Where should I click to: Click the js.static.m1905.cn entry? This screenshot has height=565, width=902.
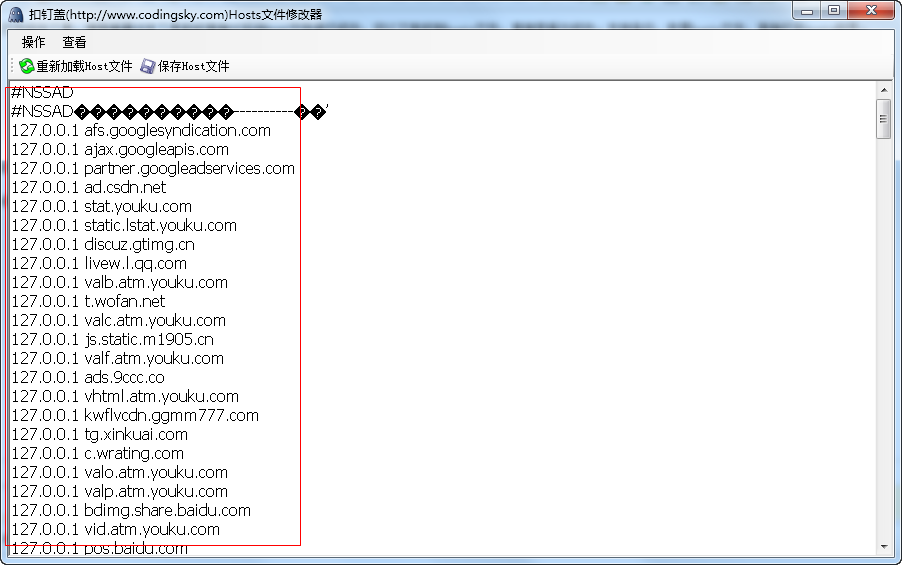click(x=113, y=339)
